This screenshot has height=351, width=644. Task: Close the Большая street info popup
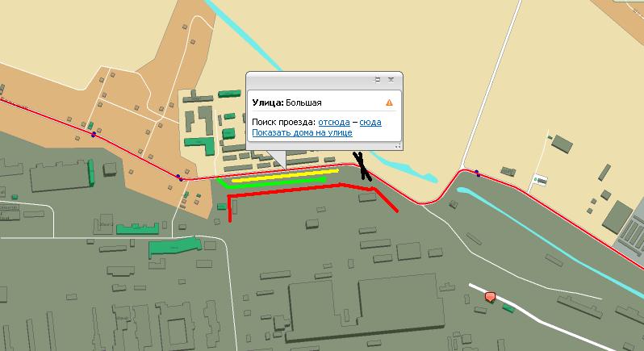pyautogui.click(x=391, y=80)
